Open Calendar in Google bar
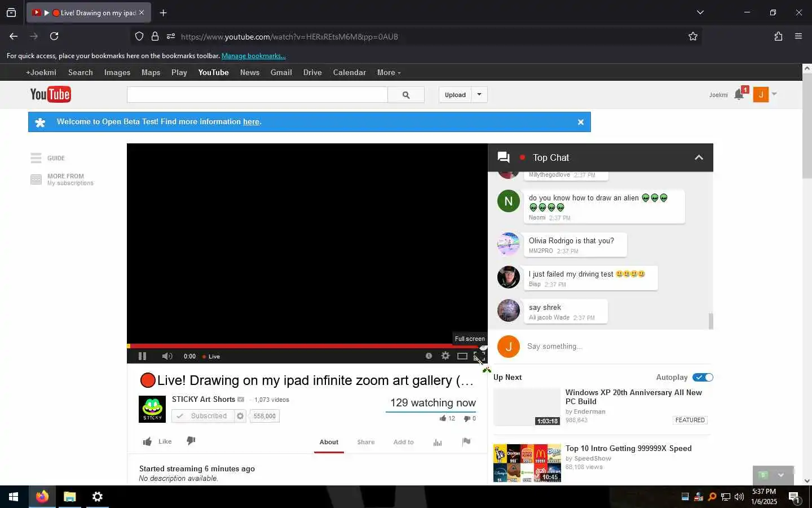Screen dimensions: 812x508 click(349, 72)
